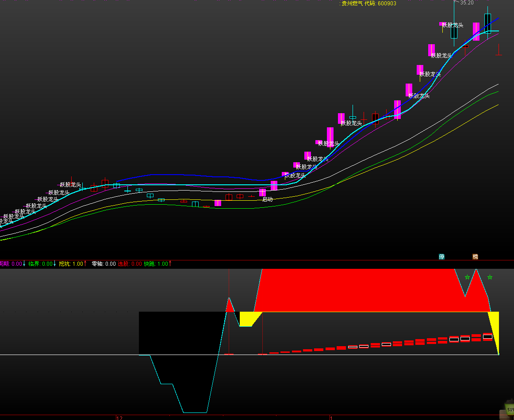Click the 35.20 high price label
This screenshot has height=420, width=514.
(467, 3)
